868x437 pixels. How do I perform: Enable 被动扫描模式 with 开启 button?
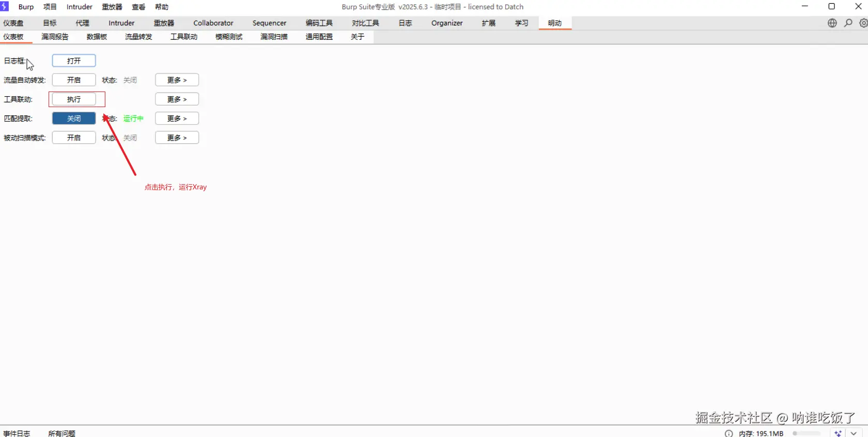(x=74, y=138)
